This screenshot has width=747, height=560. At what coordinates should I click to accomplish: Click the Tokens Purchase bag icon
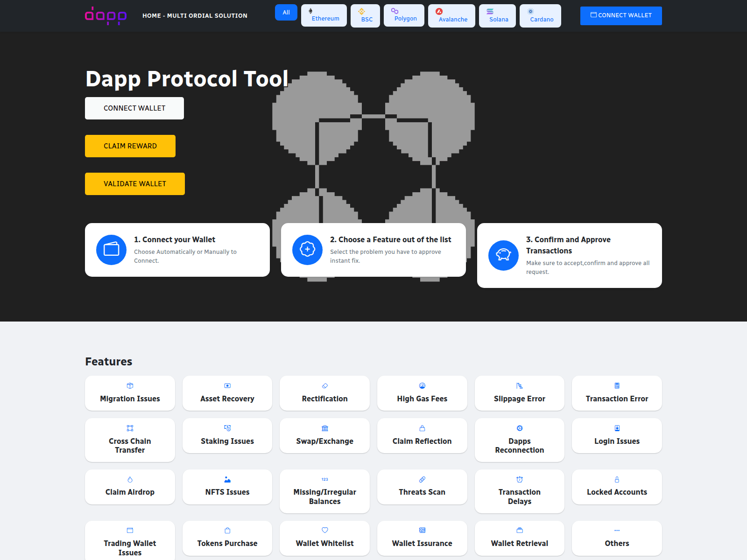(x=227, y=531)
